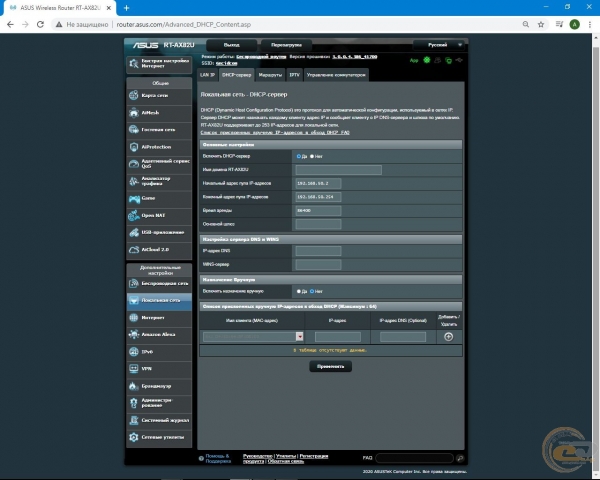The height and width of the screenshot is (480, 600).
Task: Switch to the Маршруты tab
Action: point(270,75)
